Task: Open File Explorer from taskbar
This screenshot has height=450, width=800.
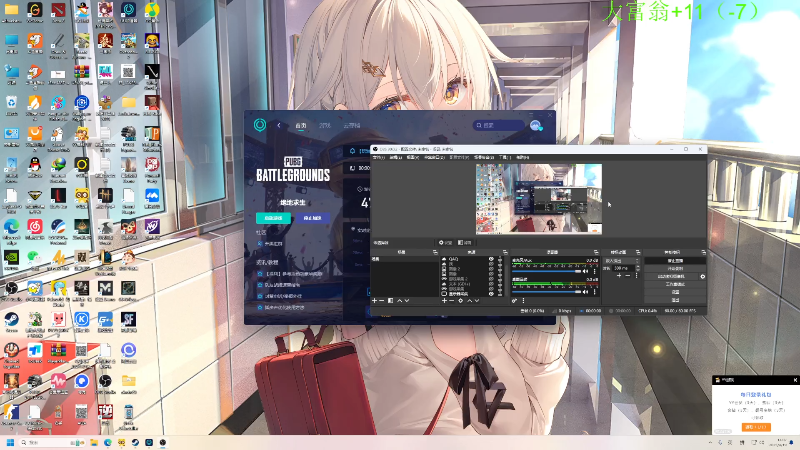Action: click(94, 442)
